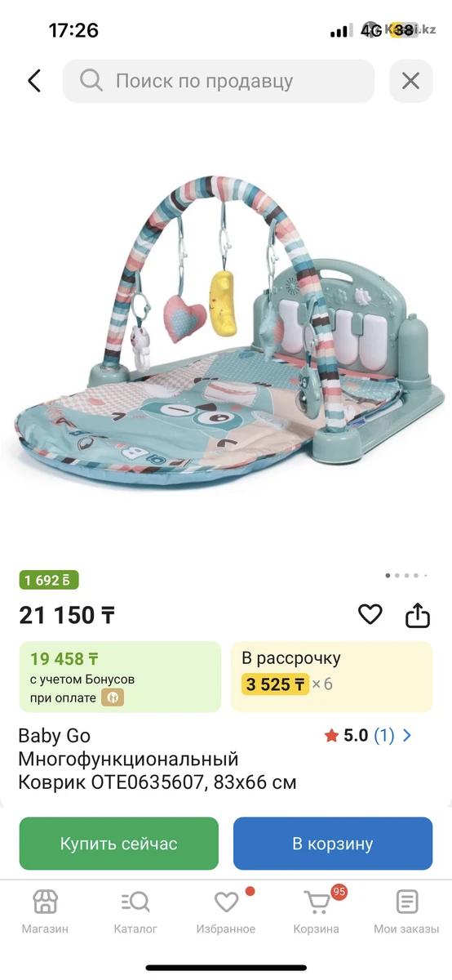Go back using the left arrow
Image resolution: width=452 pixels, height=980 pixels.
click(x=34, y=81)
